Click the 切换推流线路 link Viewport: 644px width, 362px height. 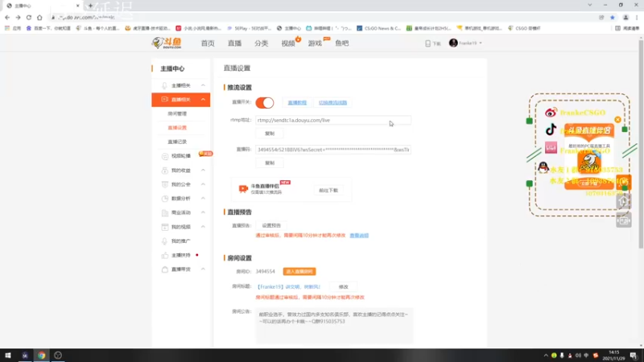(x=332, y=103)
